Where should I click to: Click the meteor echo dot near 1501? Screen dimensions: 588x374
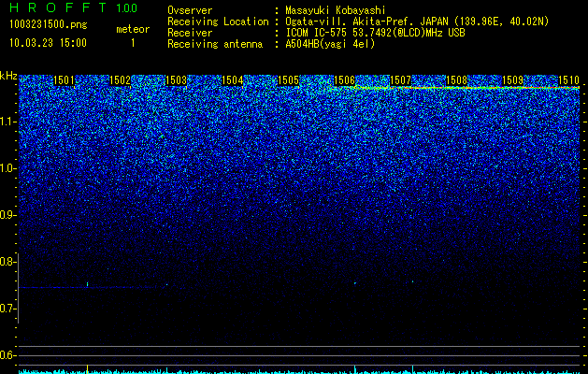pyautogui.click(x=87, y=284)
